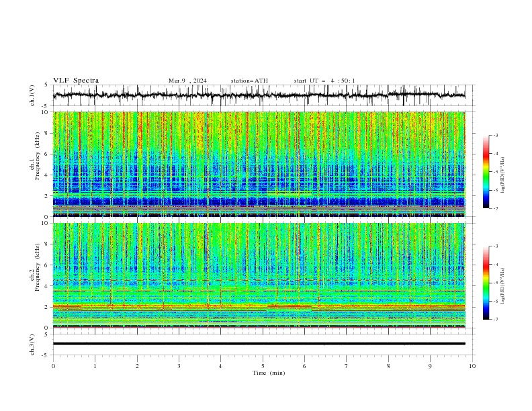Screen dimensions: 532x411
Task: Click the ch.1 spectrogram color bar
Action: point(486,172)
